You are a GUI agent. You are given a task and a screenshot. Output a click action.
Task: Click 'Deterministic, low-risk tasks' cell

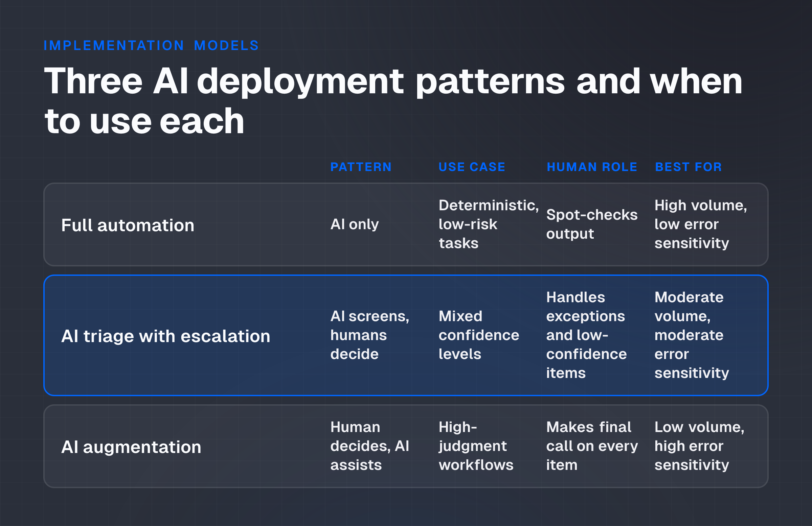[x=489, y=224]
